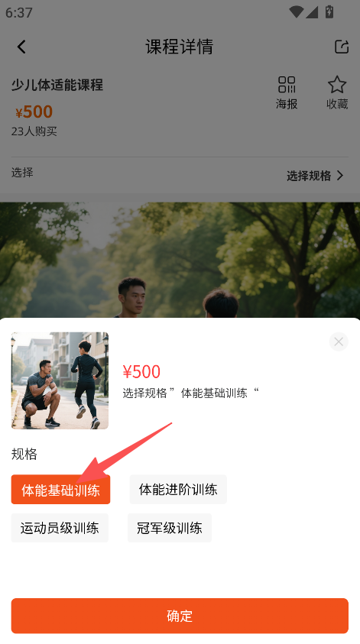
Task: Tap the 少儿体适能课程 course title
Action: [57, 85]
